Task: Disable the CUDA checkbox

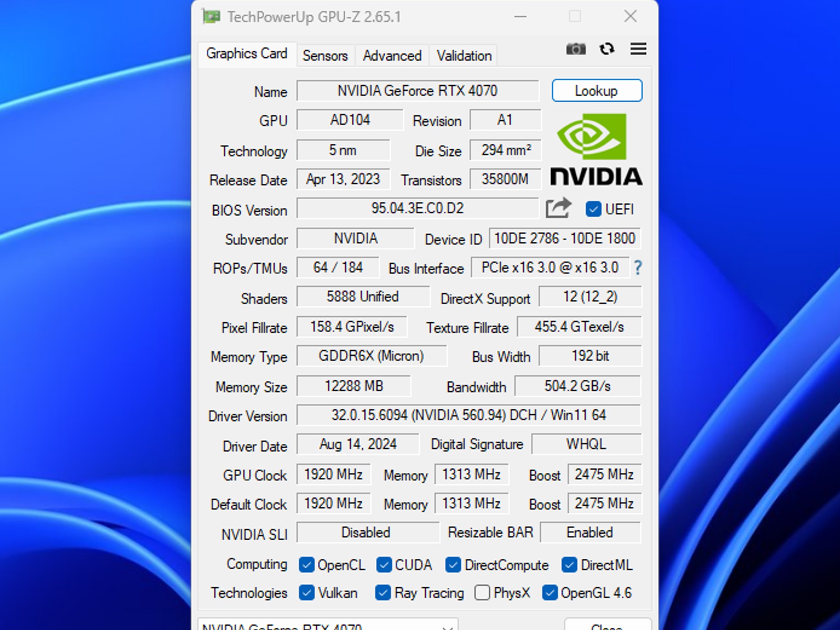Action: 383,565
